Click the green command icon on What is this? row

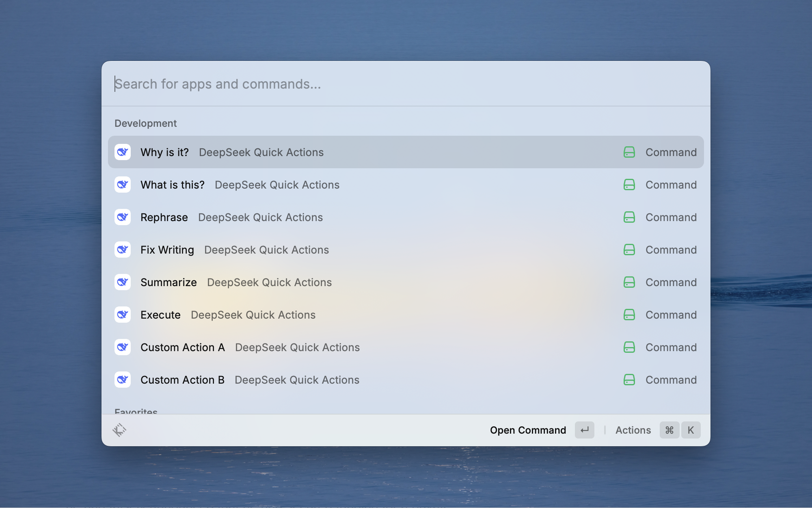click(x=629, y=185)
